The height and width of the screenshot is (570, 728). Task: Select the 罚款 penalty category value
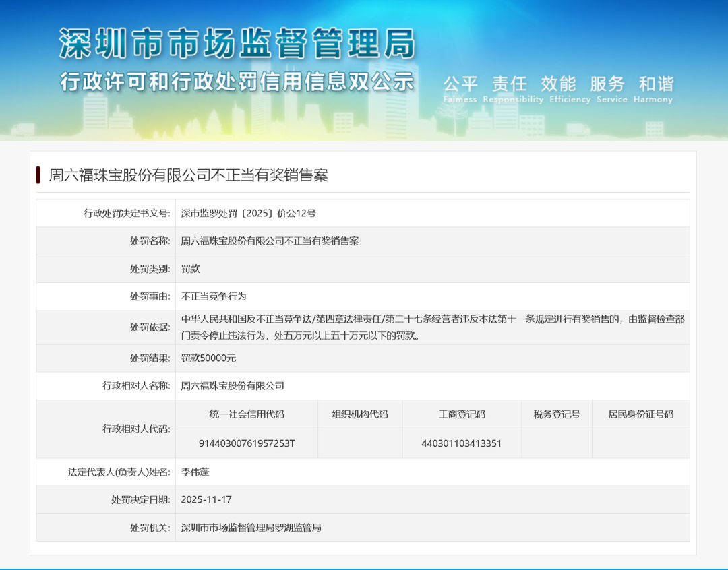pyautogui.click(x=191, y=269)
